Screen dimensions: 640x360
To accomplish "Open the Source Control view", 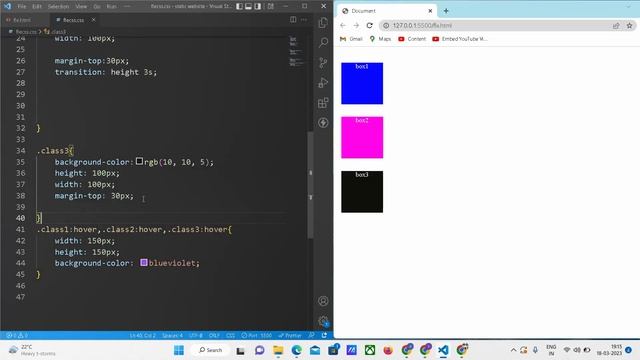I will pos(323,62).
